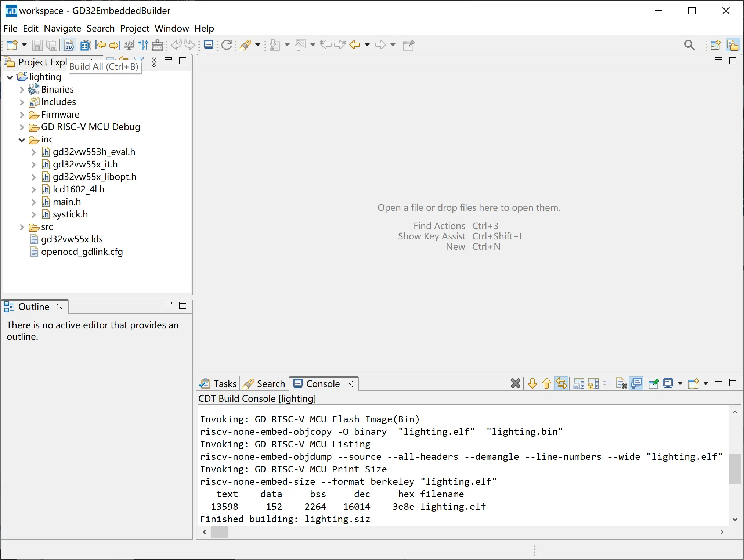Screen dimensions: 744x560
Task: Open dropdown next to new-file toolbar icon
Action: tap(24, 45)
